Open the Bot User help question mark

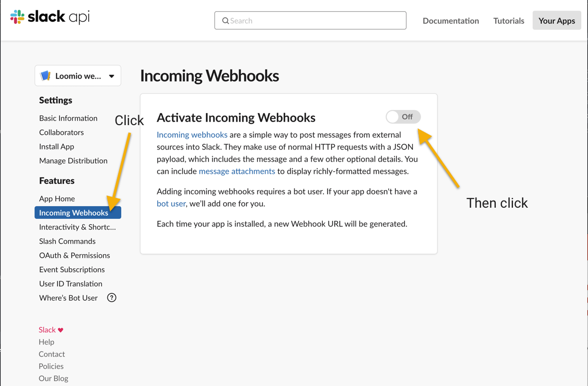[112, 297]
